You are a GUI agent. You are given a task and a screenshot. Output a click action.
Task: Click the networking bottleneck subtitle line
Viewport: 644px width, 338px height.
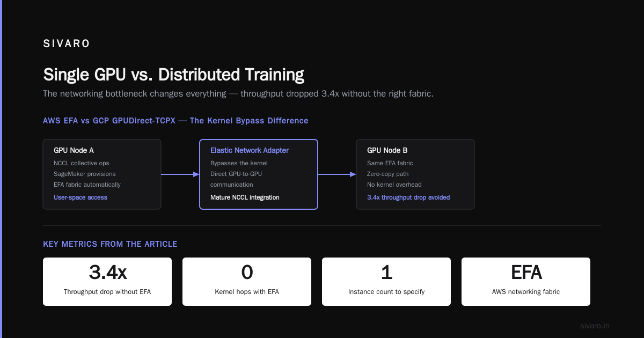pyautogui.click(x=238, y=94)
